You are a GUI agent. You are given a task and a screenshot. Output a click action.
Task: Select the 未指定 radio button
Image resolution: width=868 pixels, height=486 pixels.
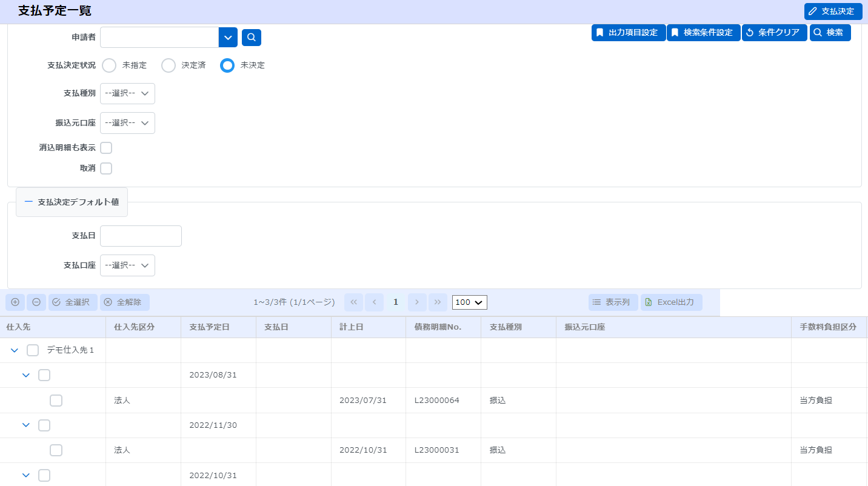coord(109,65)
